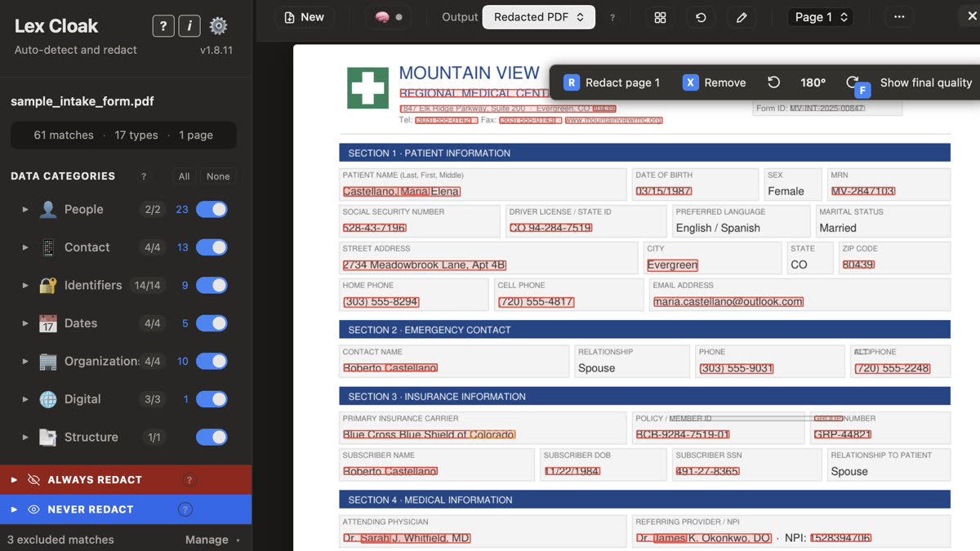Click the sample_intake_form.pdf file name
980x551 pixels.
[x=82, y=102]
